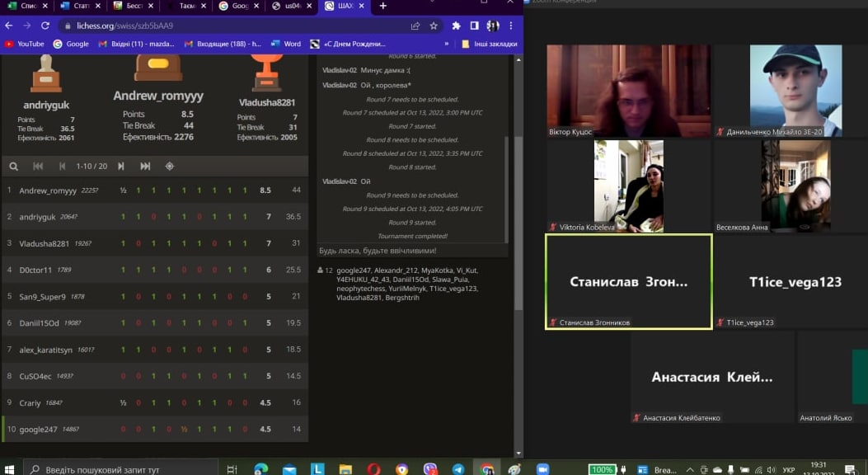Switch the 'УКР' keyboard language
Image resolution: width=868 pixels, height=475 pixels.
coord(789,469)
